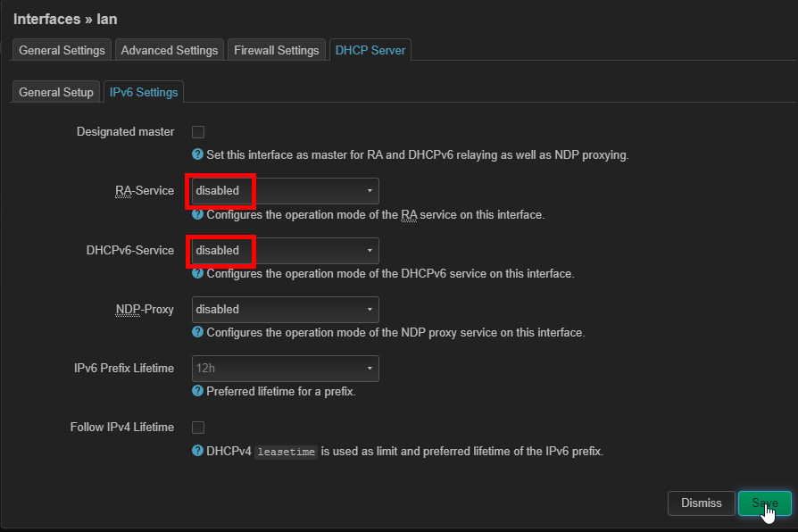Image resolution: width=798 pixels, height=532 pixels.
Task: Select the IPv6 Settings sub-tab
Action: 144,92
